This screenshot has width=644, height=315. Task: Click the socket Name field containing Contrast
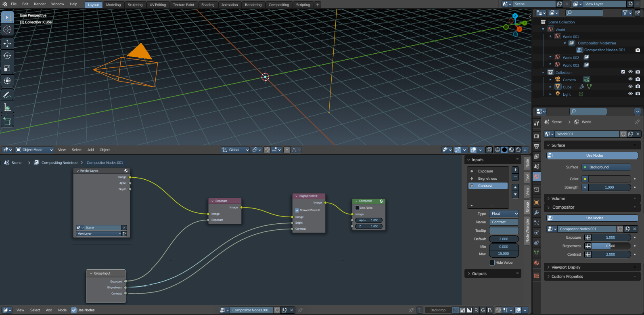[504, 222]
